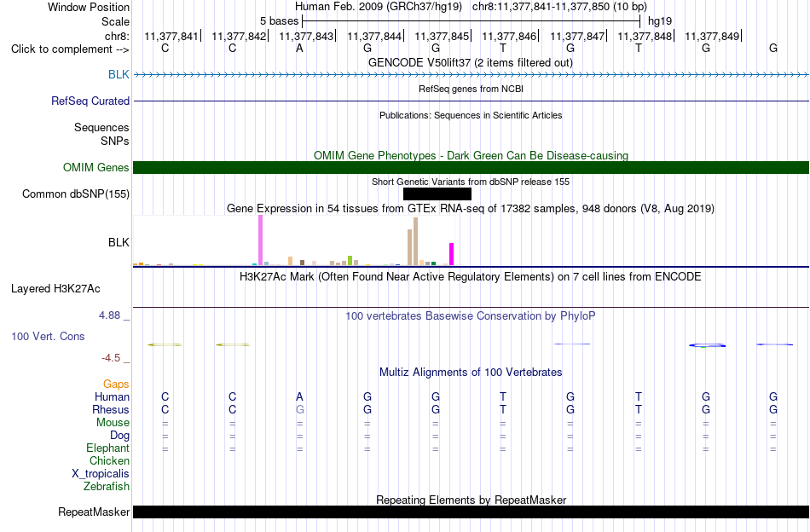Click the black BLK label beside GTEx chart

coord(119,242)
